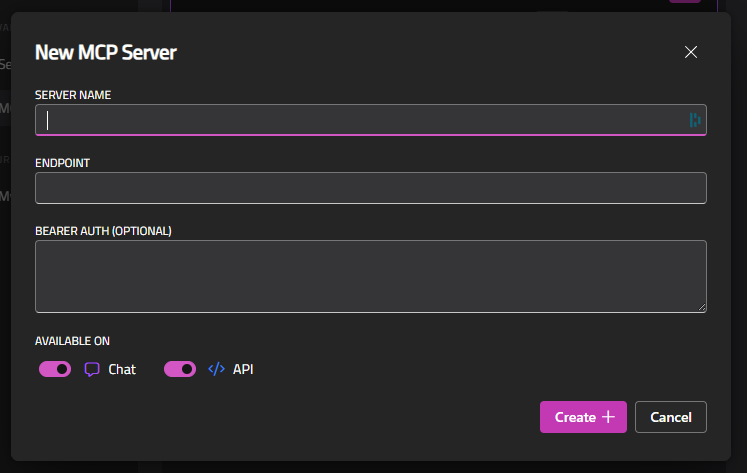Click the AVAILABLE ON label
Viewport: 747px width, 473px height.
[x=72, y=341]
